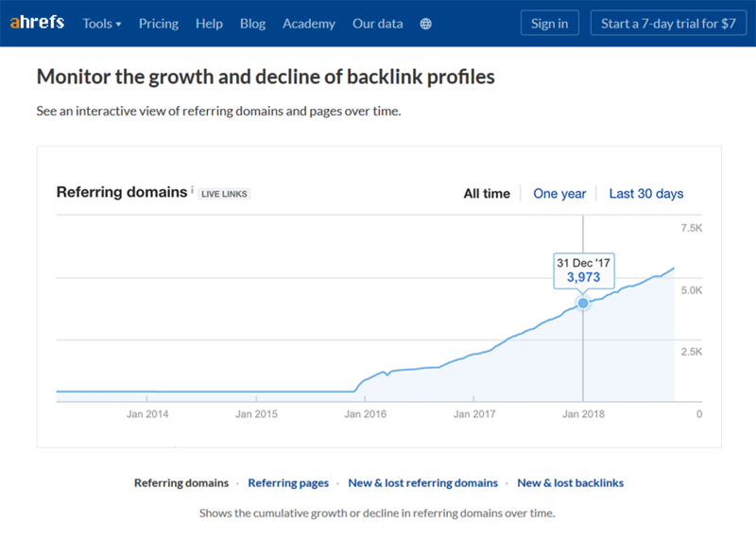
Task: Open the Referring pages chart
Action: (288, 483)
